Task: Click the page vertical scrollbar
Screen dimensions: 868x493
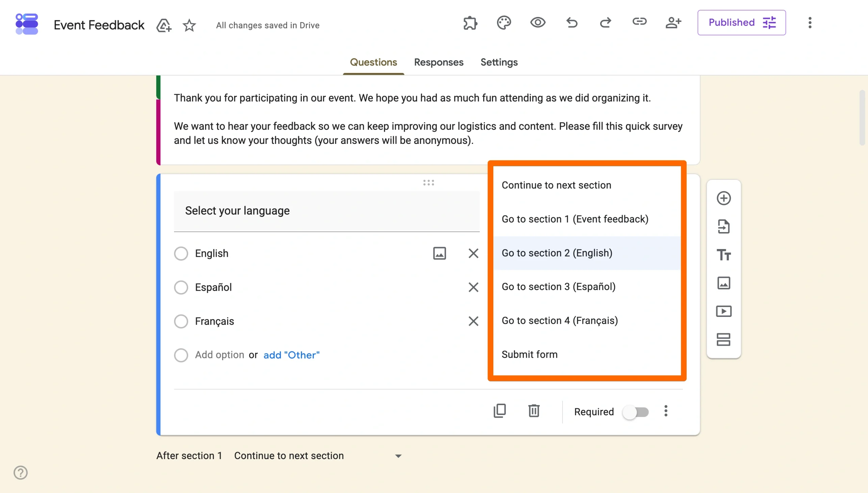Action: click(862, 117)
